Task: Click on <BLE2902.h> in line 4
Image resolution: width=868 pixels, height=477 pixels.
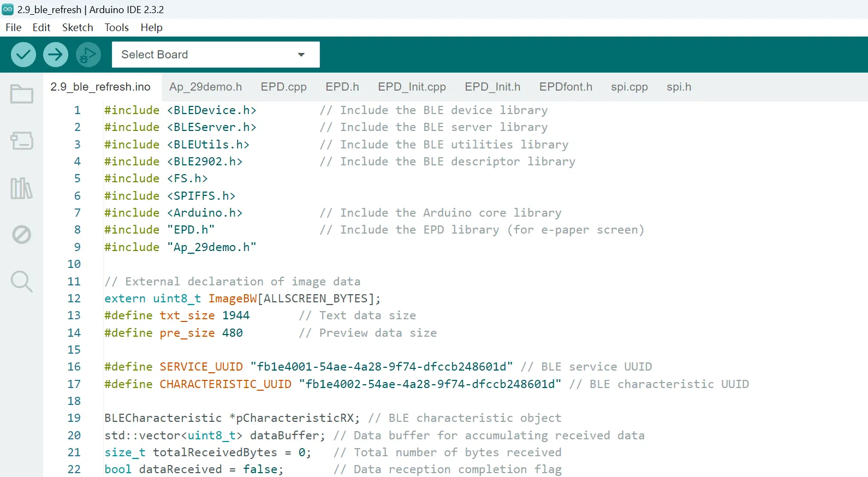Action: [205, 162]
